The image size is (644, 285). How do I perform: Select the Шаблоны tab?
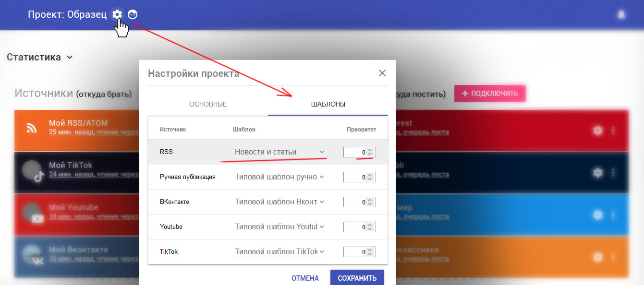328,104
